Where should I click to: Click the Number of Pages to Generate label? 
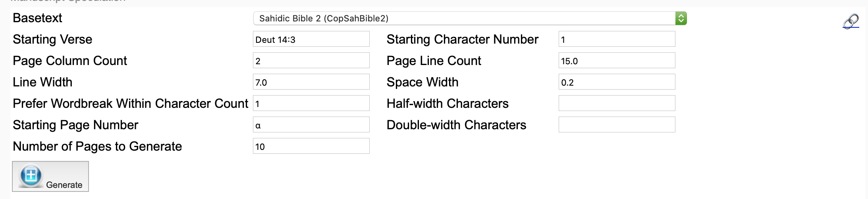97,146
